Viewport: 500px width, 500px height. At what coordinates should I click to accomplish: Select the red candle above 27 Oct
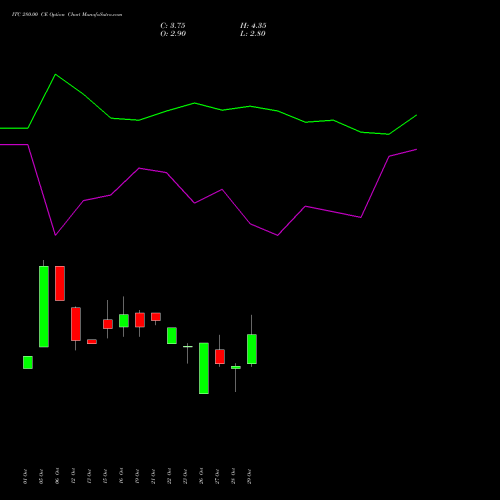[220, 357]
